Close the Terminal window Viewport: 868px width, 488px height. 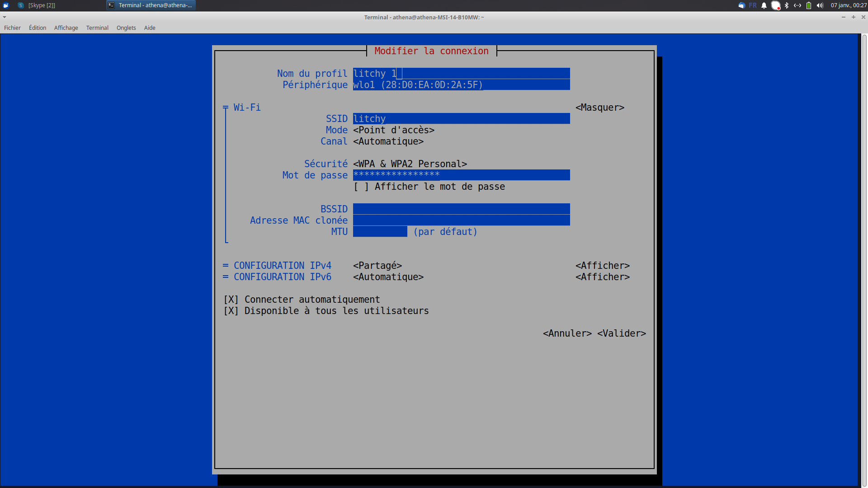(x=863, y=17)
